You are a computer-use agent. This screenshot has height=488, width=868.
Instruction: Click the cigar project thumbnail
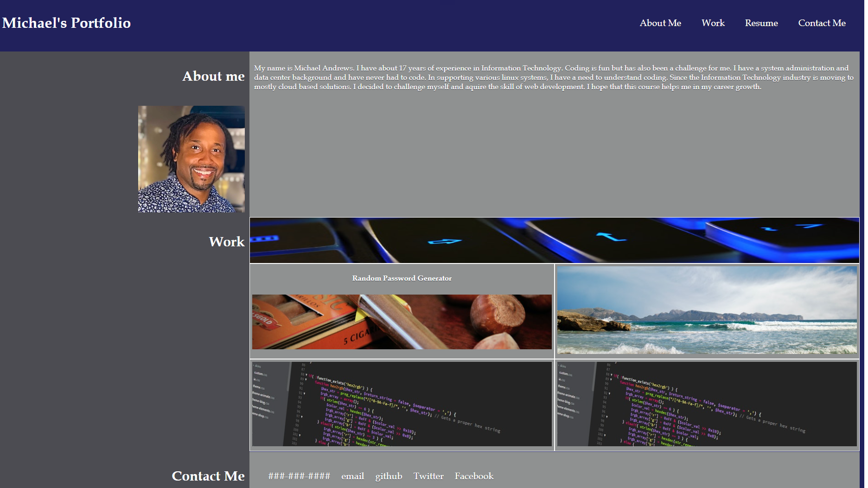[x=402, y=321]
